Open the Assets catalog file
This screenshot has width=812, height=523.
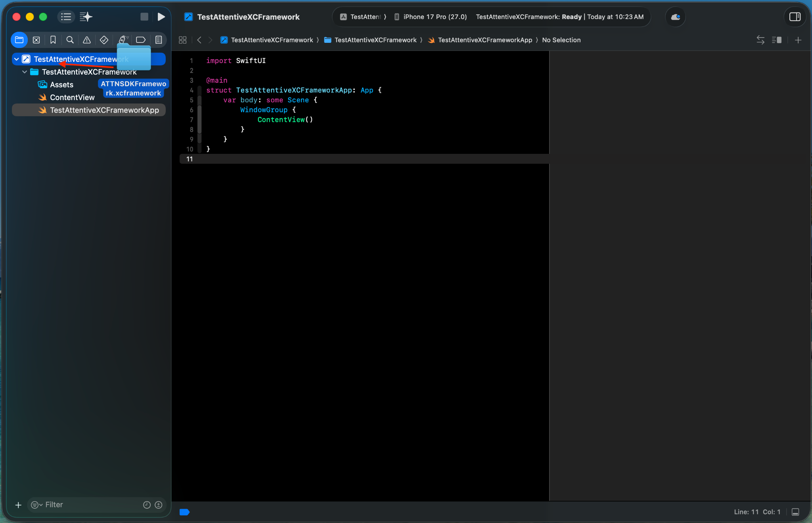pos(61,84)
